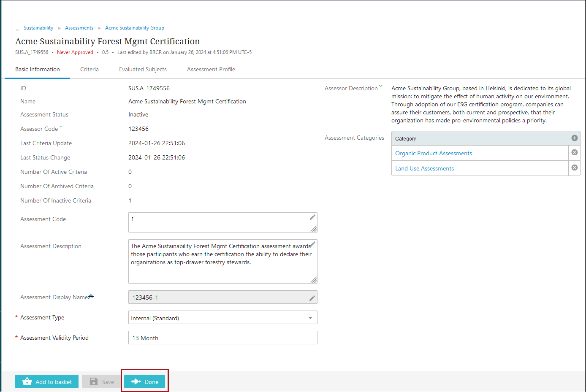This screenshot has width=586, height=392.
Task: Expand the Assessor Description chevron
Action: point(380,86)
